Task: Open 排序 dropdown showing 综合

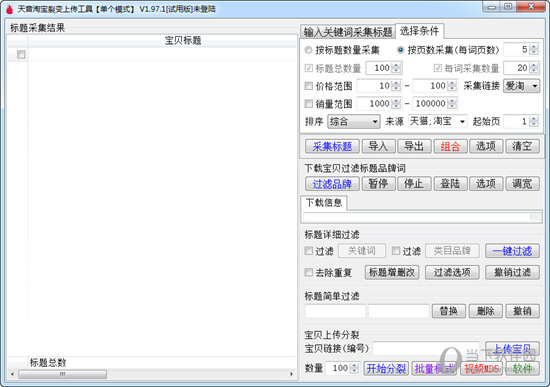Action: tap(354, 121)
